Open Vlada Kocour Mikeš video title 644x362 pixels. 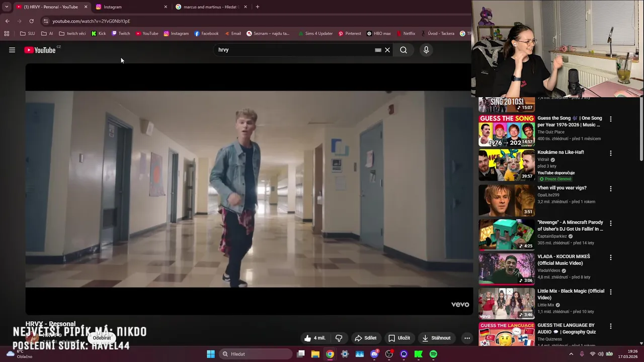coord(563,260)
